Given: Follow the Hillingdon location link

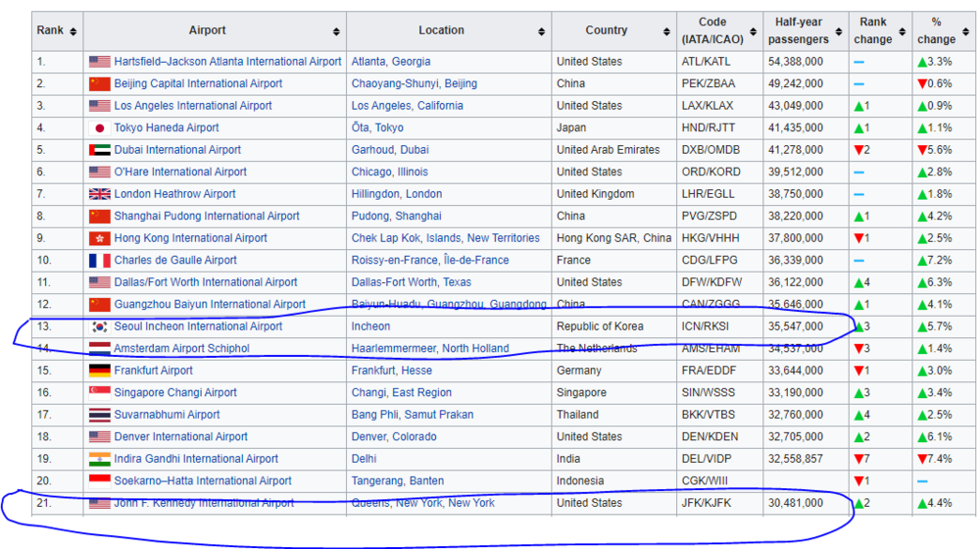Looking at the screenshot, I should 396,194.
